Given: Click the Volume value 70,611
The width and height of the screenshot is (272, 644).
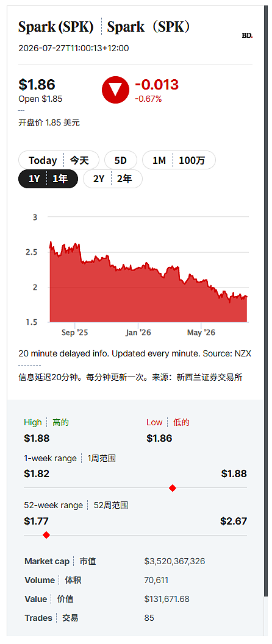Looking at the screenshot, I should pyautogui.click(x=156, y=580).
